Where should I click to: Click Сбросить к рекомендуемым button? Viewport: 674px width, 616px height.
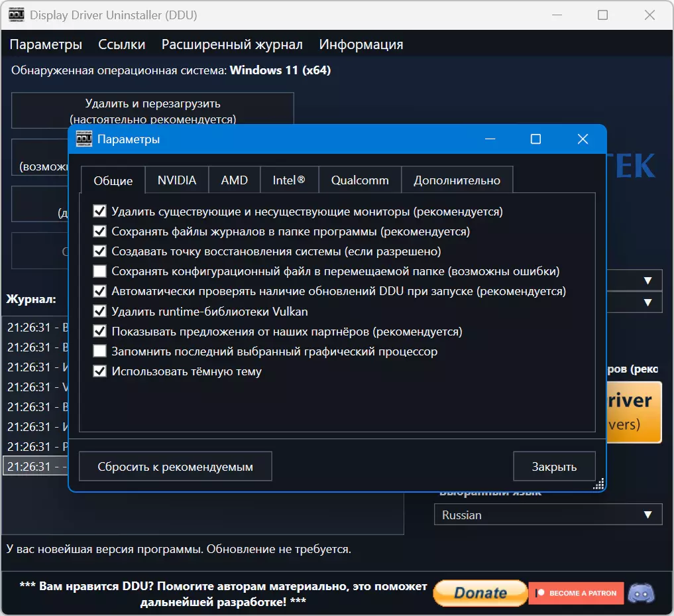click(x=176, y=466)
